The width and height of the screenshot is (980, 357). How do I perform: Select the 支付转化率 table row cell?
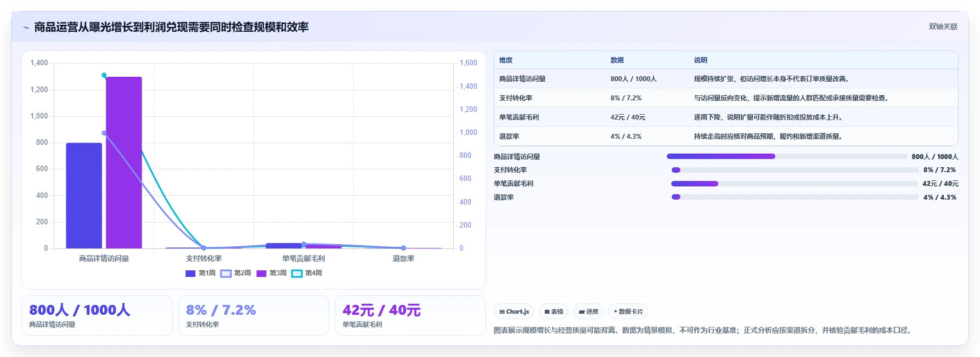point(516,98)
